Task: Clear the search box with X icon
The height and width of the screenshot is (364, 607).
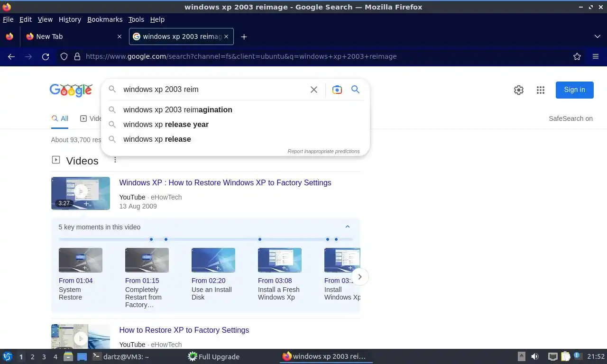Action: (314, 90)
